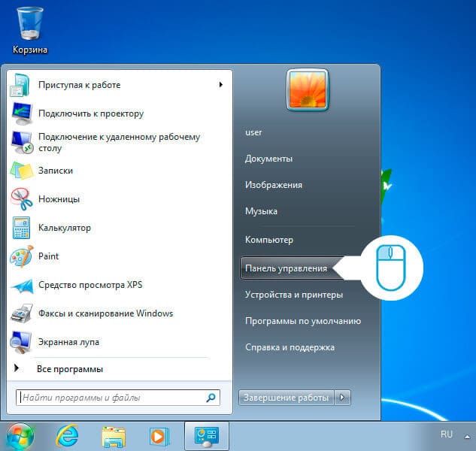Image resolution: width=476 pixels, height=451 pixels.
Task: Open Музыка library
Action: tap(261, 211)
